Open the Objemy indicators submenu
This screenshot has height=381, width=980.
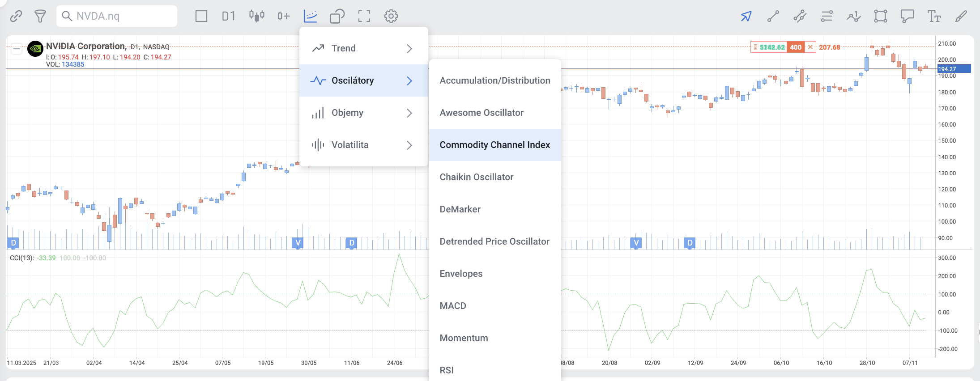click(x=364, y=113)
